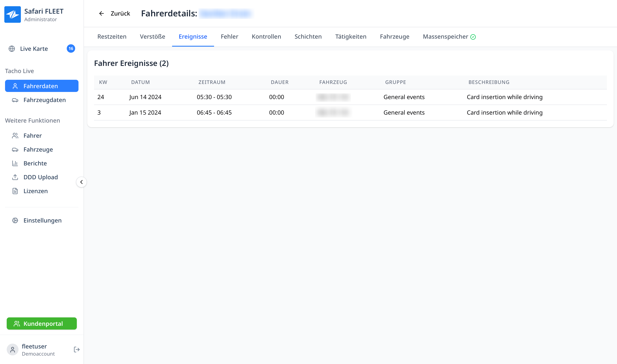
Task: Click the logout icon next to fleetuser
Action: [77, 349]
